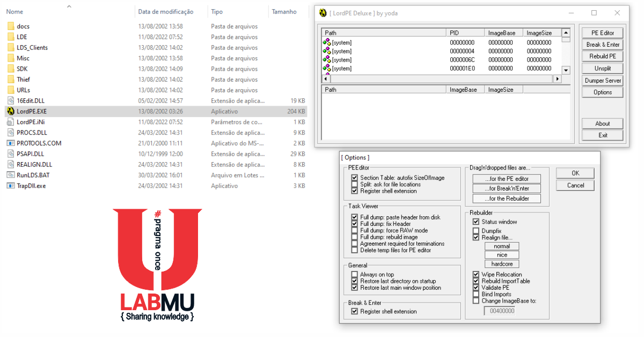Select the RunLDS.BAT batch file icon
The width and height of the screenshot is (644, 337).
11,175
